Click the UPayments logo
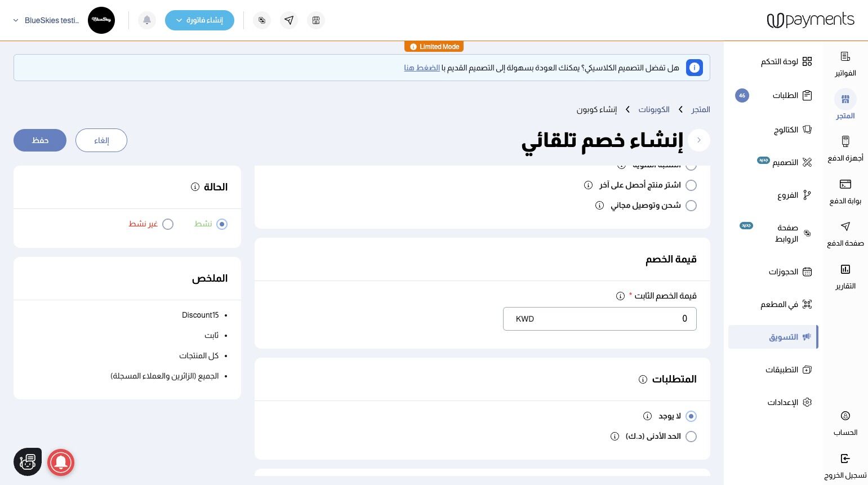The image size is (868, 485). [x=811, y=20]
